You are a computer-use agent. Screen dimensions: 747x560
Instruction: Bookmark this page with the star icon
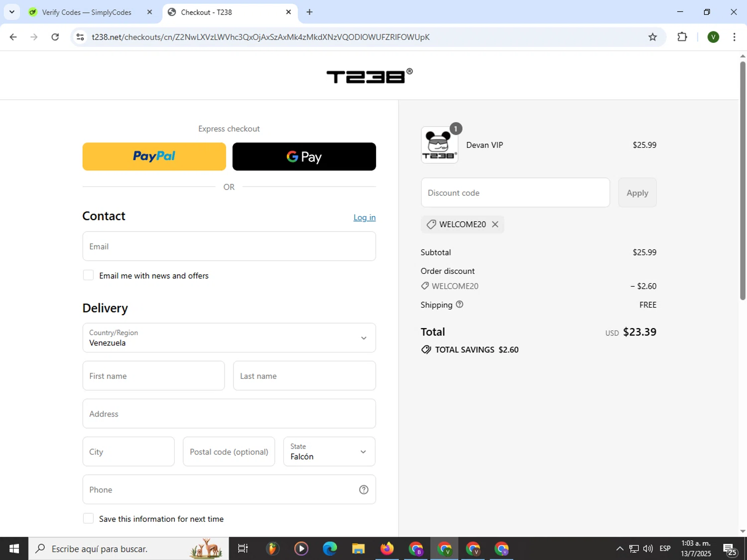[652, 37]
